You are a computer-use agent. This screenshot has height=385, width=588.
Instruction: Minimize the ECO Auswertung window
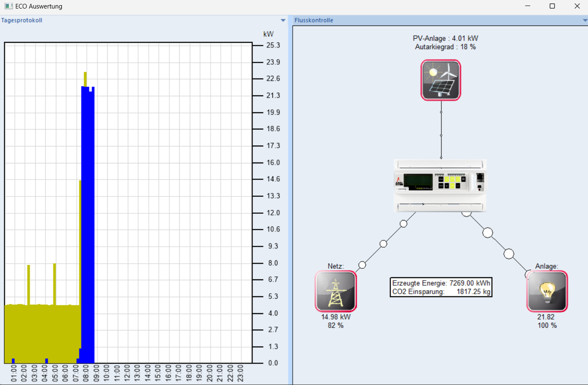point(528,6)
